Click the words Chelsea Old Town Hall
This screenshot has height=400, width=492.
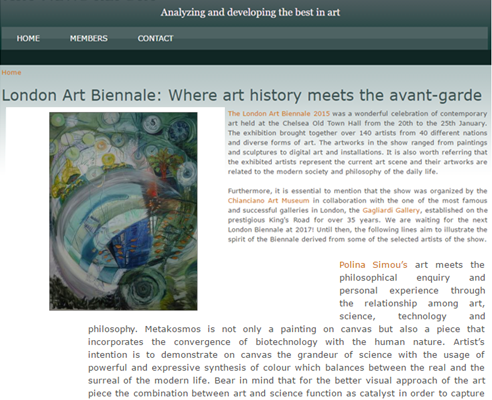321,123
